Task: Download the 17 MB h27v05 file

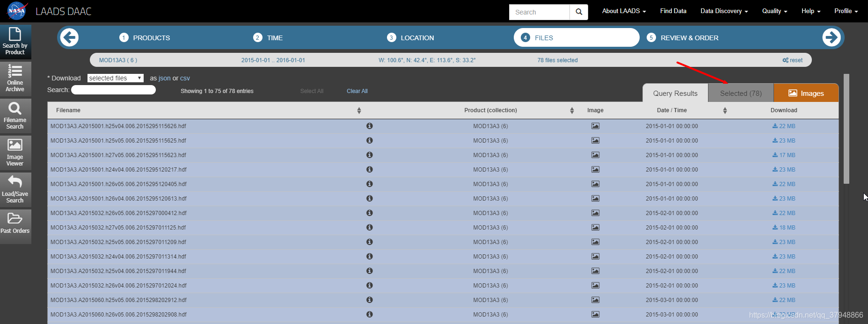Action: point(784,155)
